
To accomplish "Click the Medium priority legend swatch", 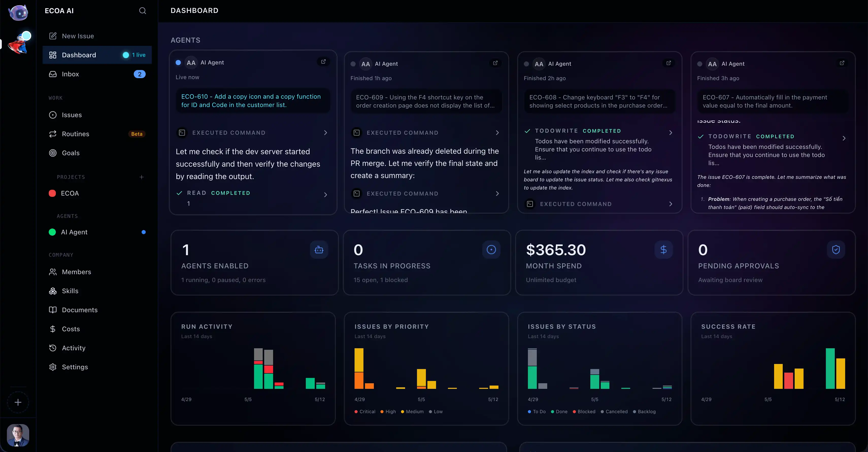I will (402, 412).
